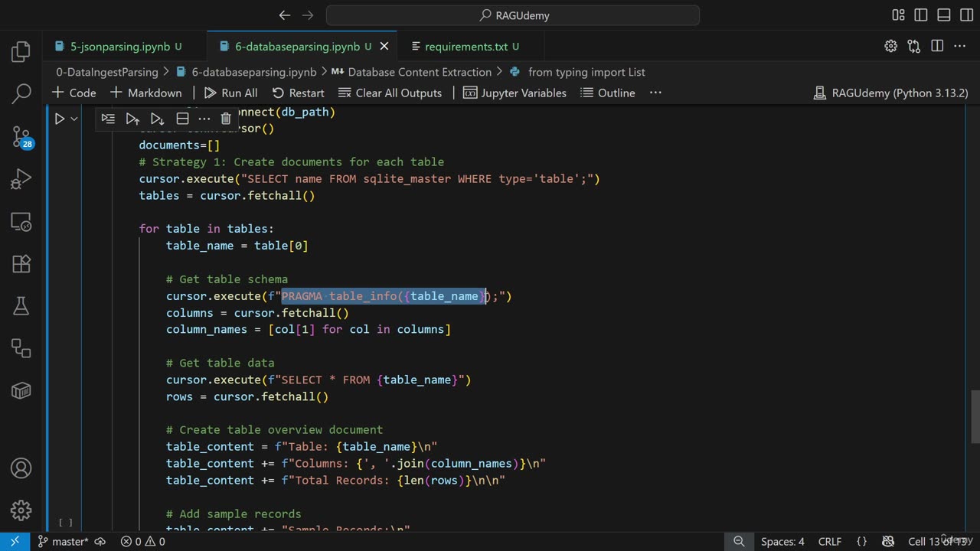Viewport: 980px width, 551px height.
Task: Open errors and warnings count in status bar
Action: coord(142,541)
